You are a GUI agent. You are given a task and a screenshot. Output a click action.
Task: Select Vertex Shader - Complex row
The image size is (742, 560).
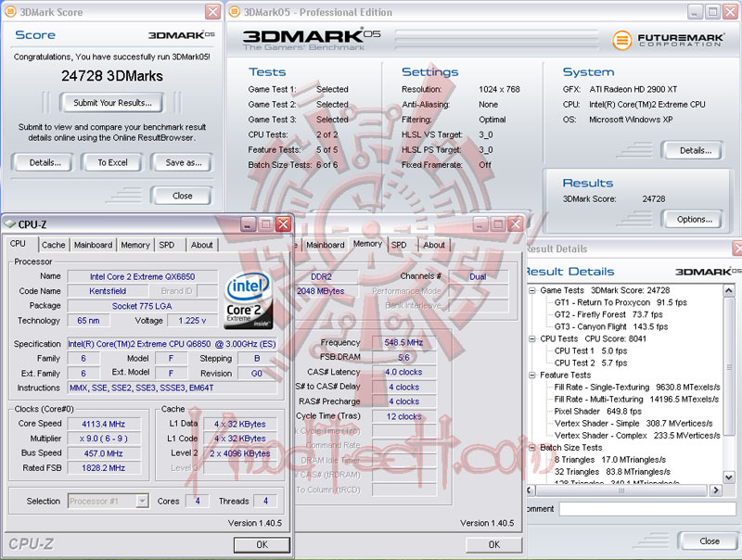637,435
